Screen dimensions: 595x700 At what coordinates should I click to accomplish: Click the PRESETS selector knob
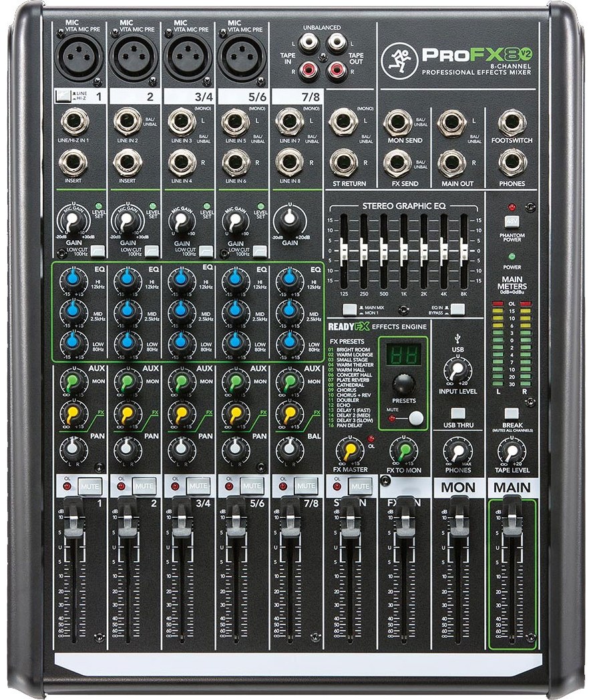click(x=403, y=384)
